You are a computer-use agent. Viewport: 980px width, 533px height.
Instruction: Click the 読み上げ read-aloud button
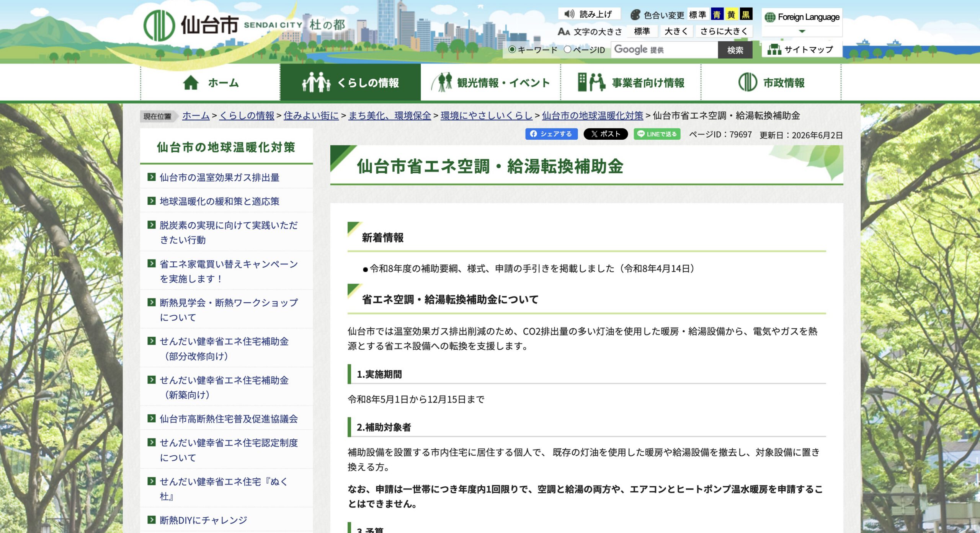[x=589, y=14]
